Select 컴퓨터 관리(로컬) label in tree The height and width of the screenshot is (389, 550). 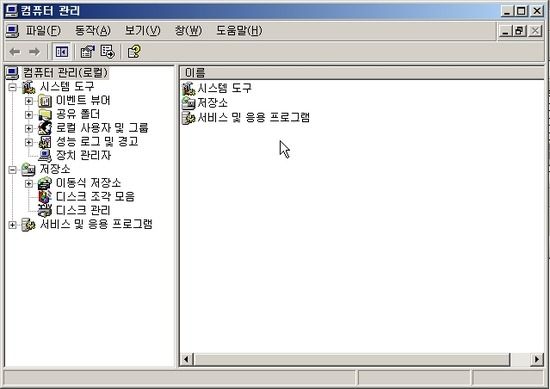coord(66,73)
